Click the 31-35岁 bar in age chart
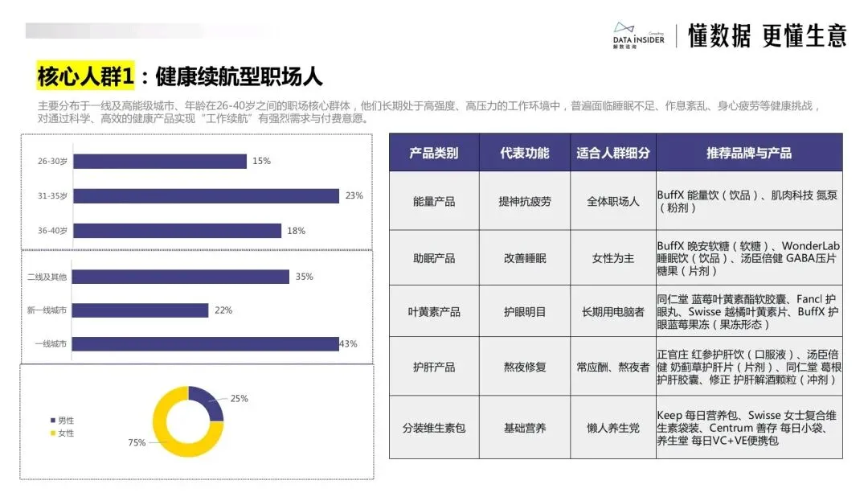 206,196
